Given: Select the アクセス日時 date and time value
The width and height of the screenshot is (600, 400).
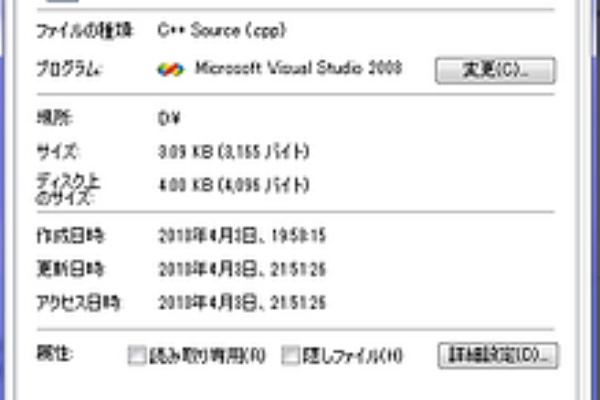Looking at the screenshot, I should coord(243,302).
